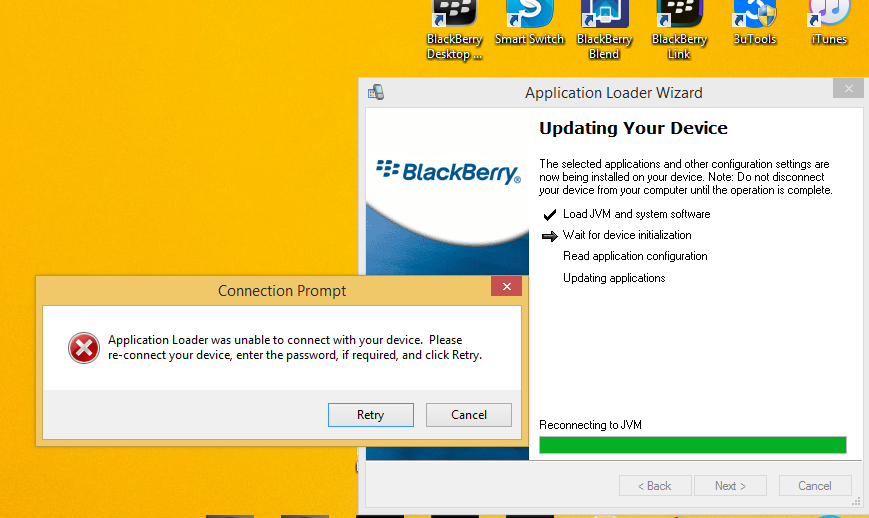Viewport: 869px width, 518px height.
Task: Click 'Wait for device initialization' step
Action: pyautogui.click(x=627, y=235)
